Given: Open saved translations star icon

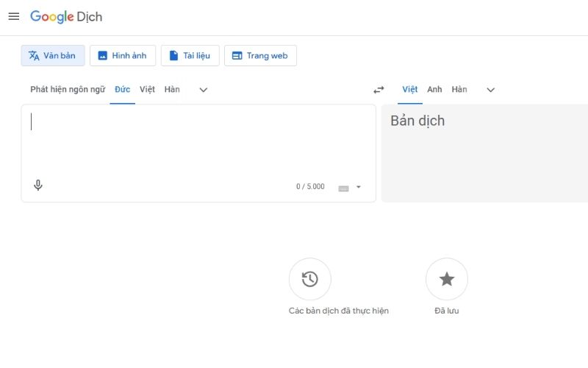Looking at the screenshot, I should [447, 279].
